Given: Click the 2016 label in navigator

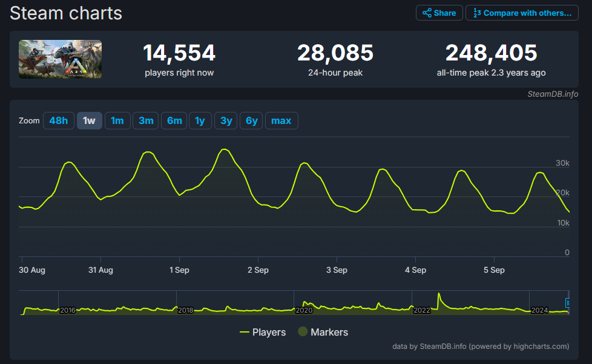Looking at the screenshot, I should [x=68, y=310].
